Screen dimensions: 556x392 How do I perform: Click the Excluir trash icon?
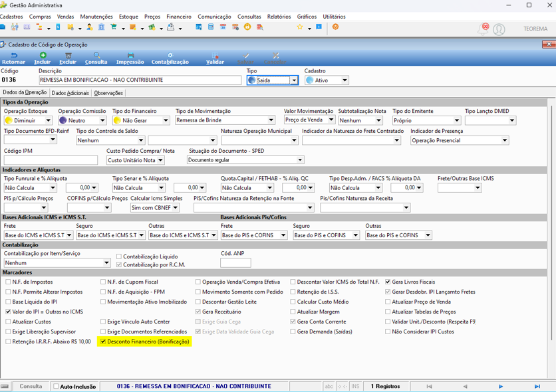69,55
